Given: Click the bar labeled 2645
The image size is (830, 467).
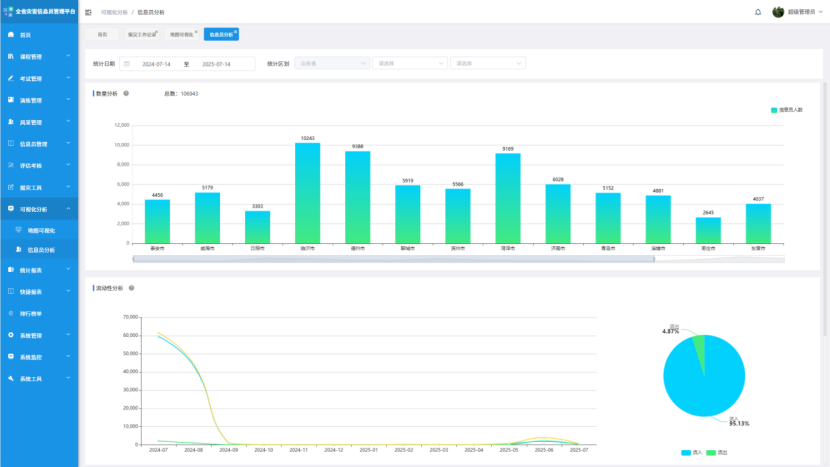Looking at the screenshot, I should click(x=708, y=230).
